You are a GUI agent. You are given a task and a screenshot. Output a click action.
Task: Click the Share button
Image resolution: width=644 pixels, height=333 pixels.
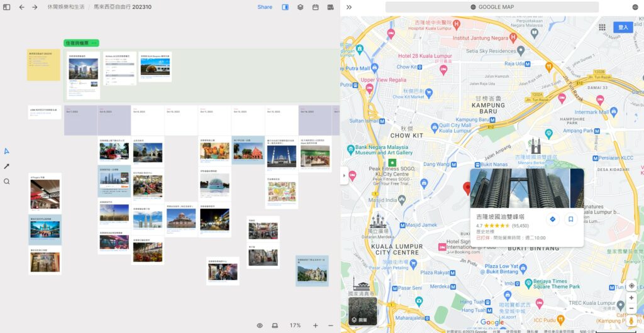(x=265, y=7)
